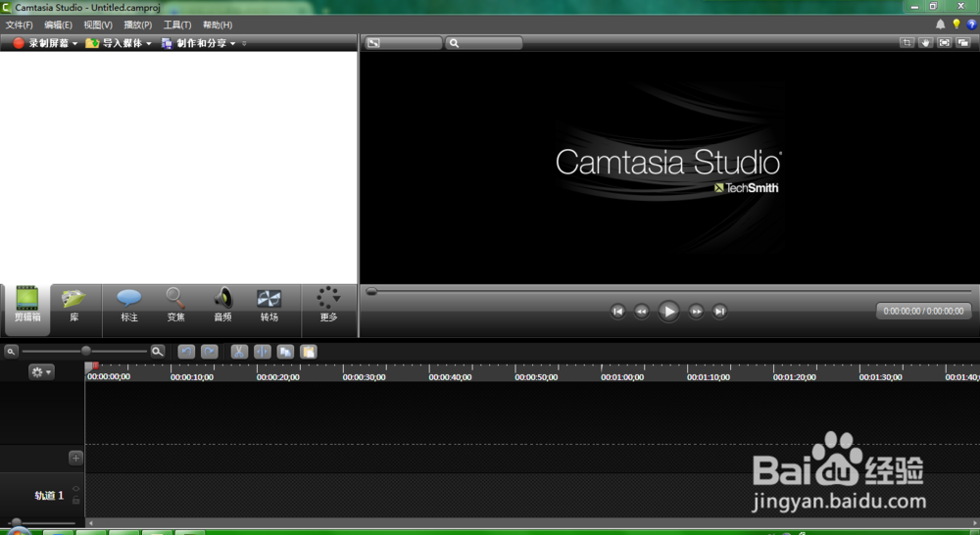Click the 00:00:30;00 mark on timeline ruler
The image size is (980, 535).
364,377
